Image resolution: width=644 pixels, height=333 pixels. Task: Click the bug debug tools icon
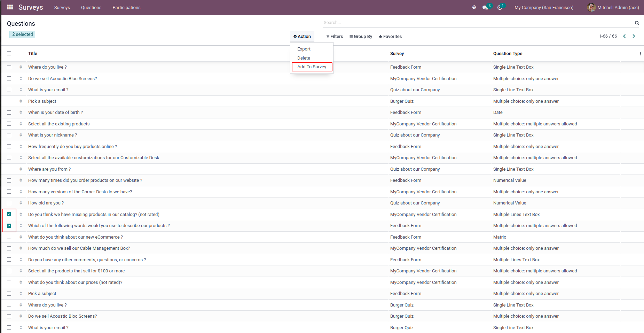tap(474, 7)
